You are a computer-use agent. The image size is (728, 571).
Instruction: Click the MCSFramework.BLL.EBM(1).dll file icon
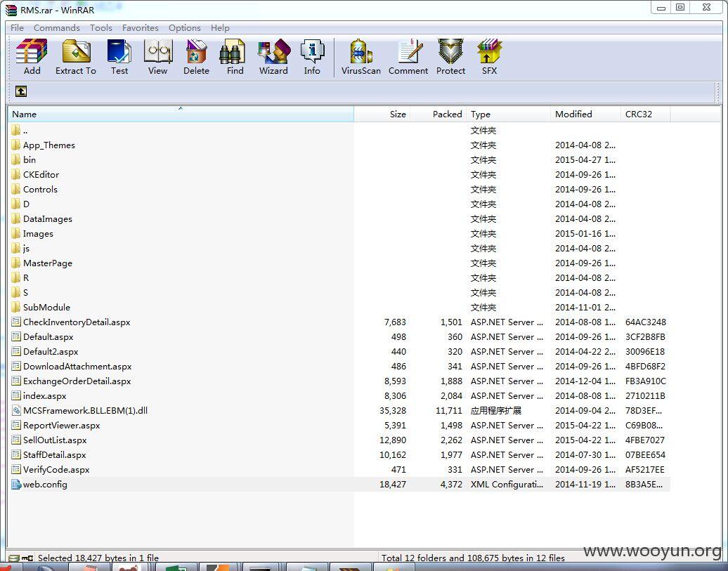[x=16, y=410]
